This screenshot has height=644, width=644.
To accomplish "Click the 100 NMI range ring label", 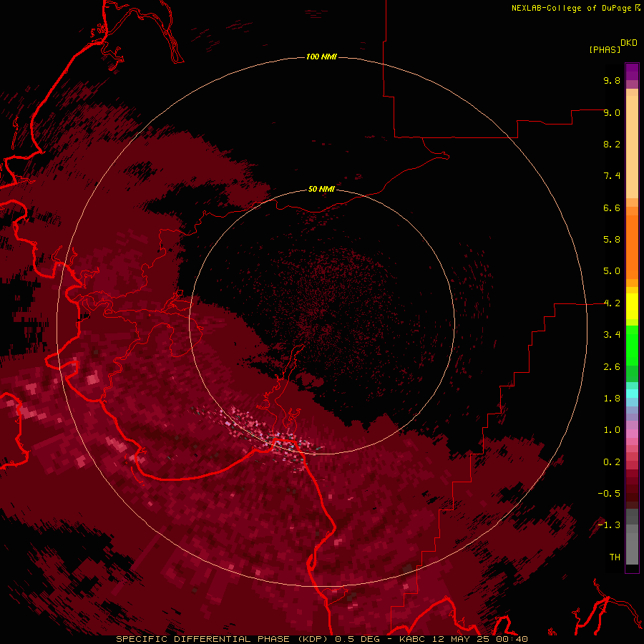I will tap(321, 57).
